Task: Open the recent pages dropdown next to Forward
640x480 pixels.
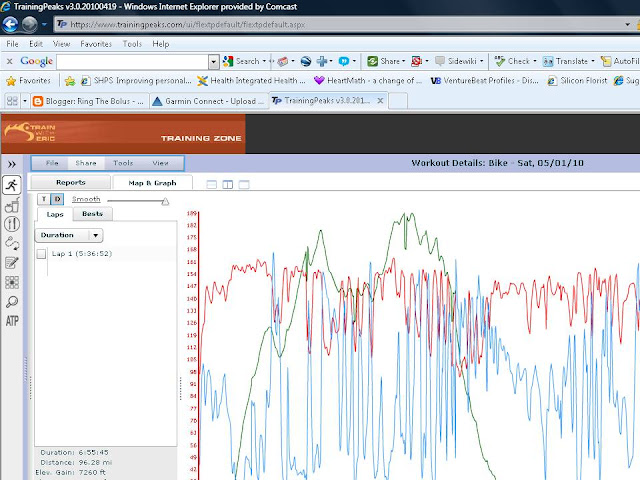Action: pos(44,24)
